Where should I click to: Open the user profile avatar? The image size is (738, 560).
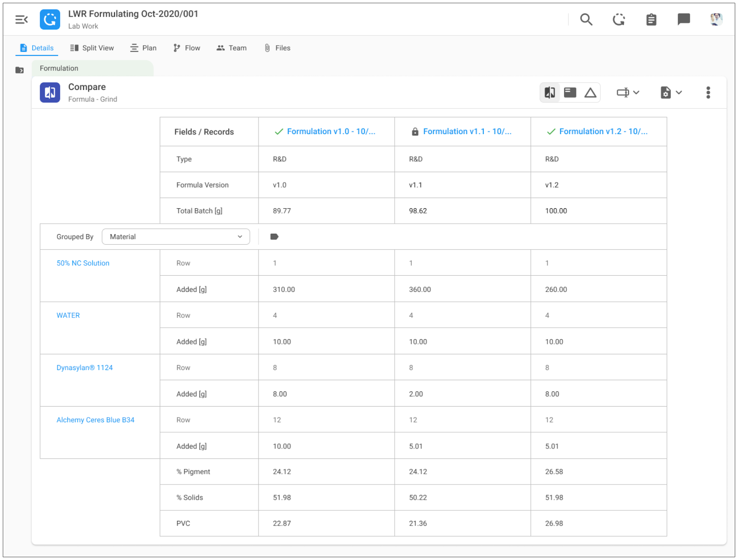716,19
